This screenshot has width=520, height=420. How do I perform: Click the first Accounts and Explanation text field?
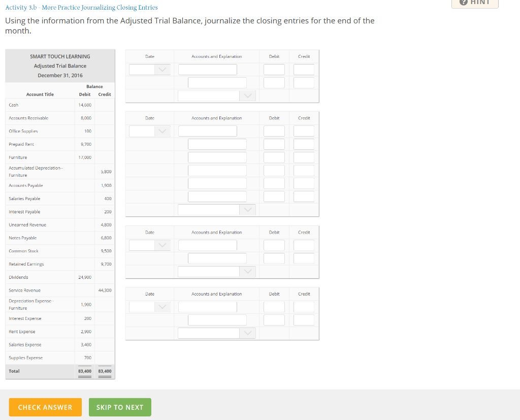pos(207,69)
